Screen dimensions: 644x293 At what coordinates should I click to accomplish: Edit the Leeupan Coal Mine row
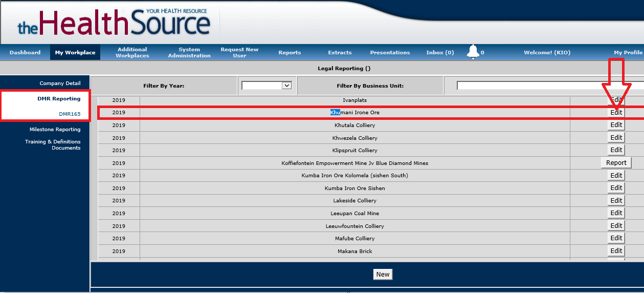point(616,213)
